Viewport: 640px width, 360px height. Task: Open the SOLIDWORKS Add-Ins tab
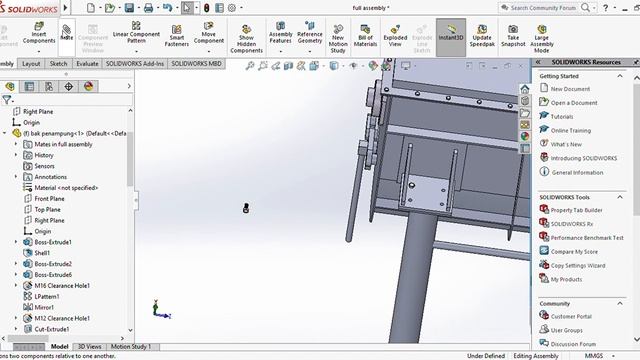[x=135, y=64]
